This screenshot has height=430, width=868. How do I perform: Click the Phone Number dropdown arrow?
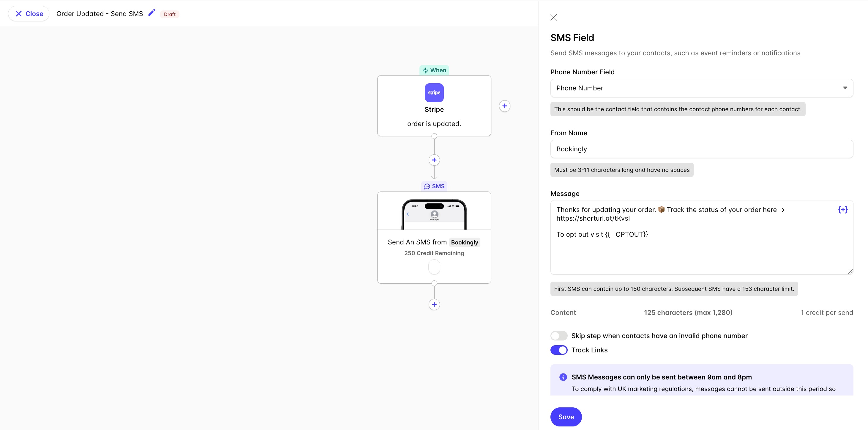tap(845, 88)
